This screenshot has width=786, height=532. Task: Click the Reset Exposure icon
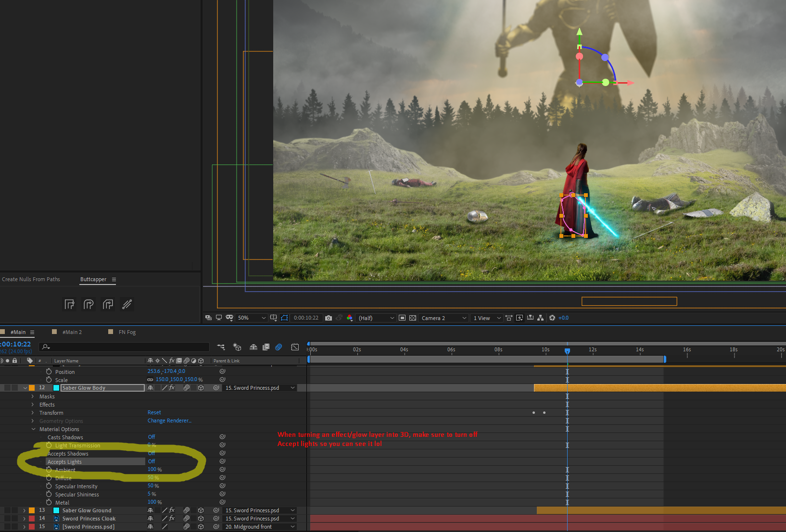pos(552,318)
